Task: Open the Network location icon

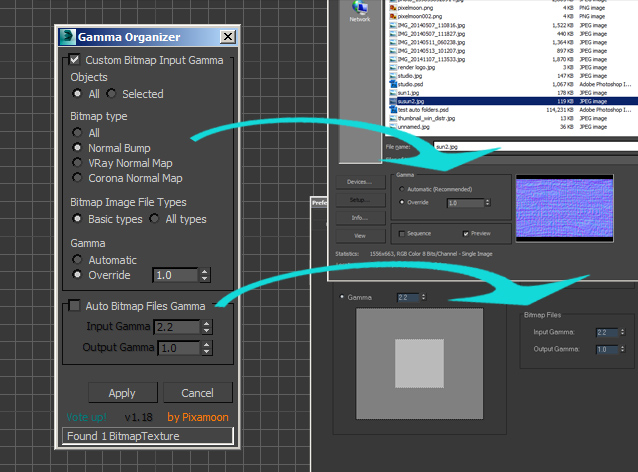Action: pos(359,10)
